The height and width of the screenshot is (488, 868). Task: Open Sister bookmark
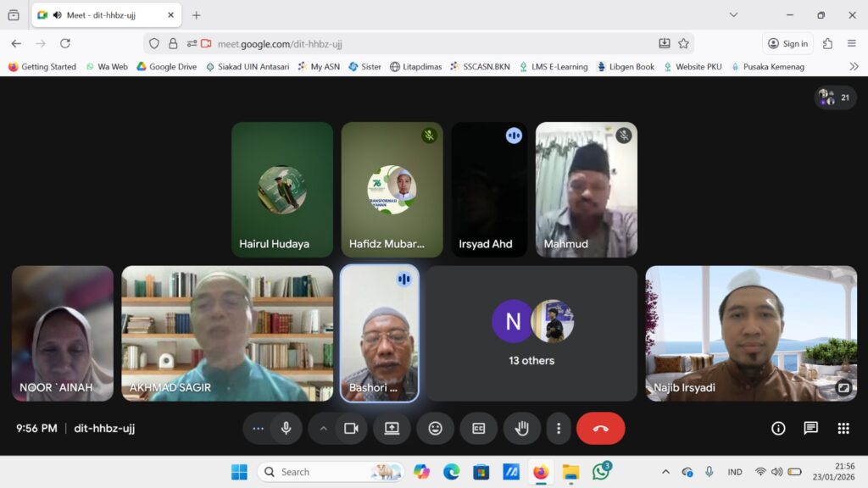pyautogui.click(x=364, y=66)
